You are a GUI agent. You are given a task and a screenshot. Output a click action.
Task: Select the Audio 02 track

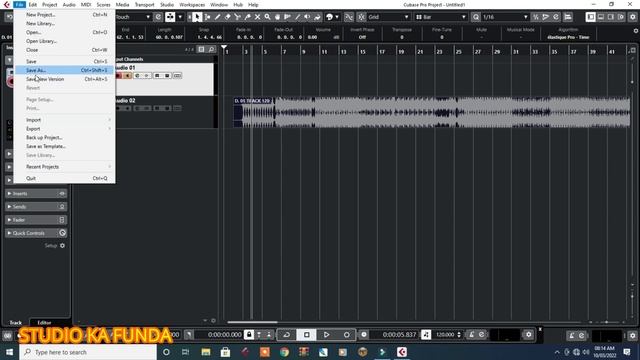(x=165, y=112)
